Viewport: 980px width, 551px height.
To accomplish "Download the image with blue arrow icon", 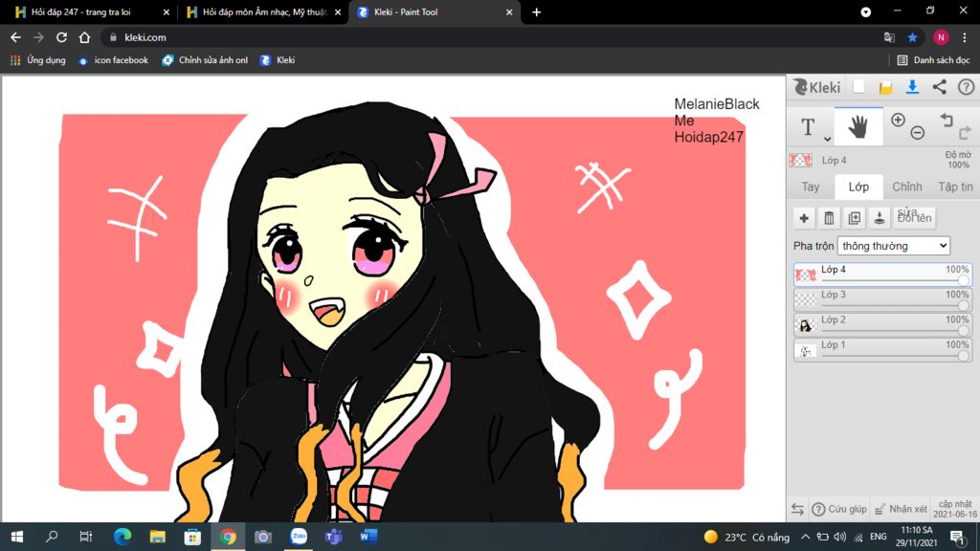I will click(912, 87).
